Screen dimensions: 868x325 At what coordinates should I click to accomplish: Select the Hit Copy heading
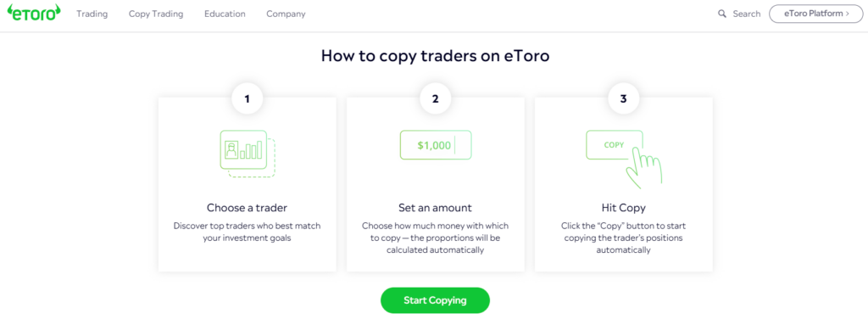pos(623,209)
